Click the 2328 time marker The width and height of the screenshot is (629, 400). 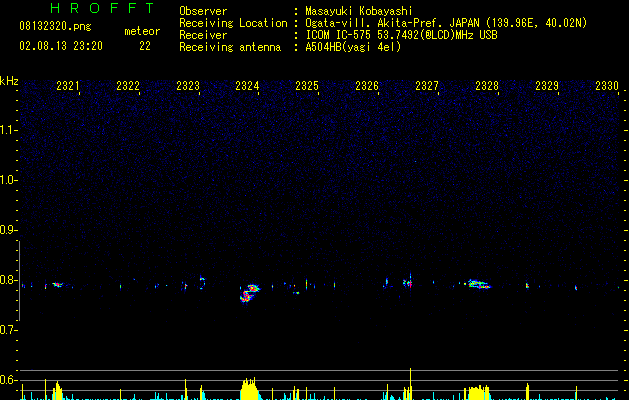tap(487, 86)
